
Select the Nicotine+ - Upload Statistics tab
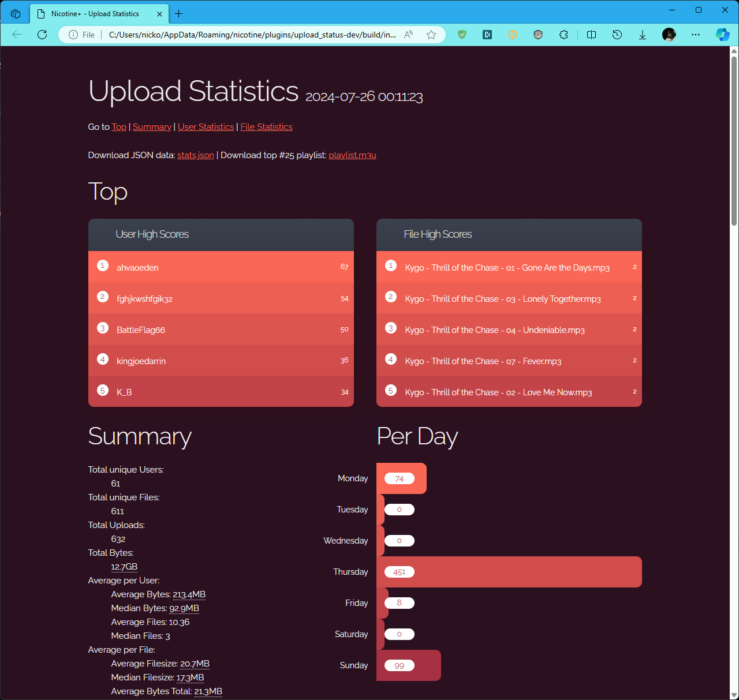pos(98,14)
